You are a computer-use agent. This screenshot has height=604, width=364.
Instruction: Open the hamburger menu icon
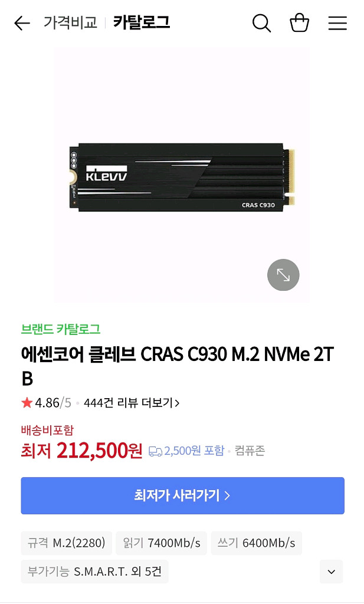point(337,23)
